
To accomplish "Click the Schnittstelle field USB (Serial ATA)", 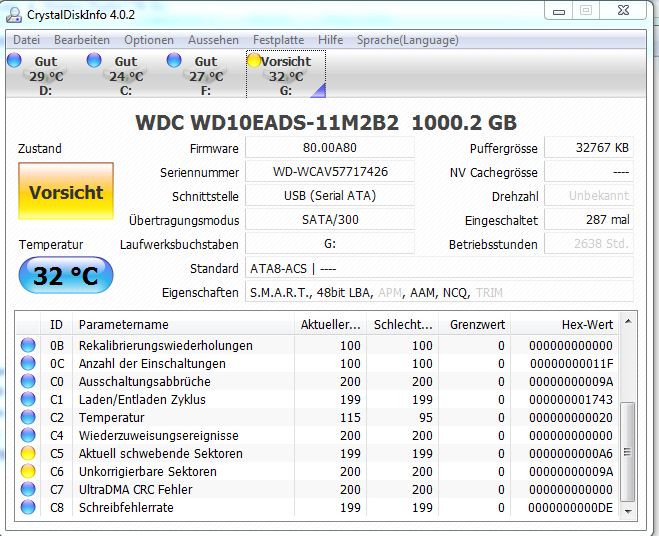I will point(330,196).
